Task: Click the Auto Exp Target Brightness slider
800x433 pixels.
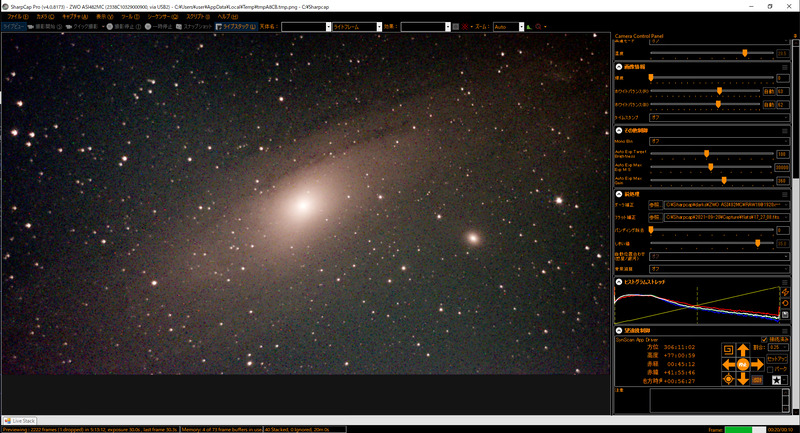Action: 712,154
